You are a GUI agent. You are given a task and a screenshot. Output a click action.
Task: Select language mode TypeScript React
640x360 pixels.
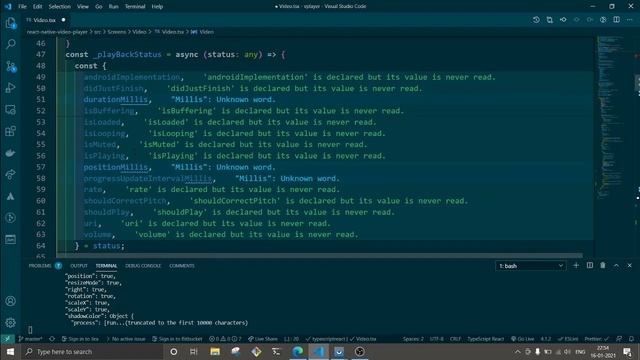point(486,339)
